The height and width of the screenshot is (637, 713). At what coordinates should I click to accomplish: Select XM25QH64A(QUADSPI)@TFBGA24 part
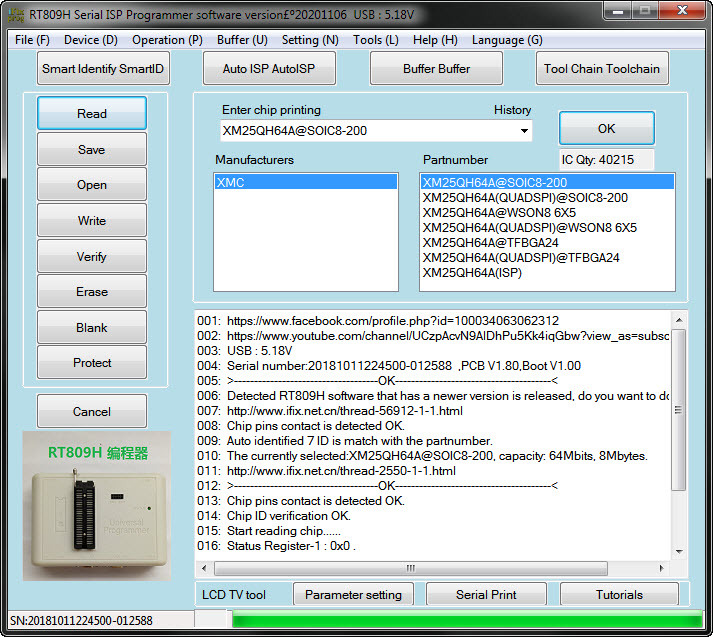pyautogui.click(x=547, y=257)
